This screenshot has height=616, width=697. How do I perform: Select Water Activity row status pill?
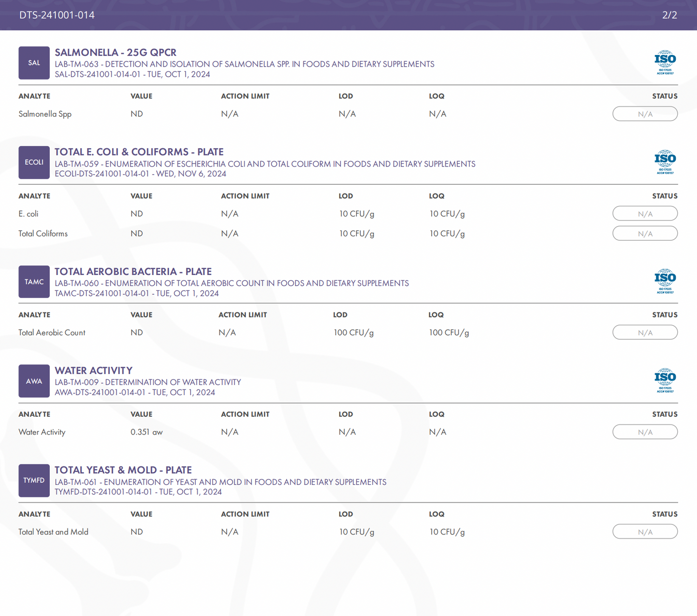645,432
